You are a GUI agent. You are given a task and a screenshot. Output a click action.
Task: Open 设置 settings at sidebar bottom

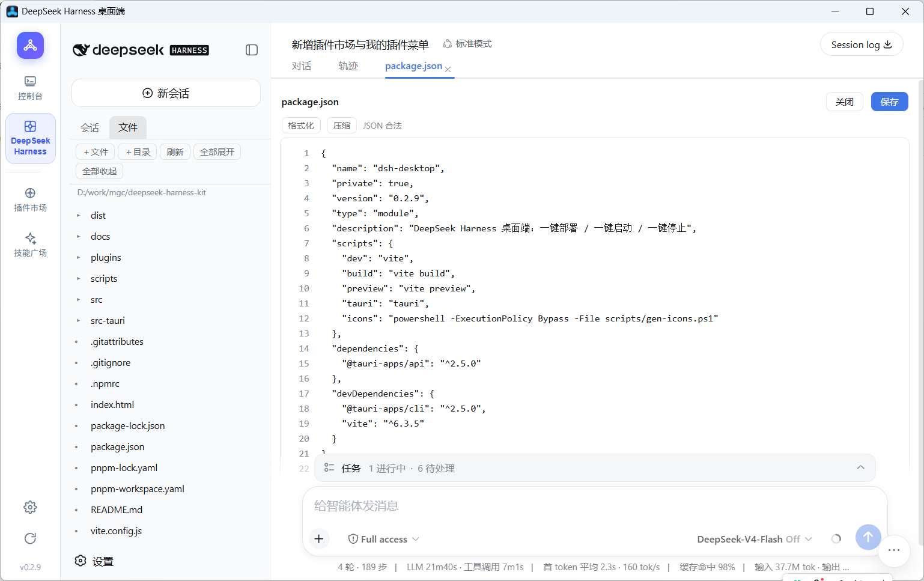pyautogui.click(x=94, y=561)
